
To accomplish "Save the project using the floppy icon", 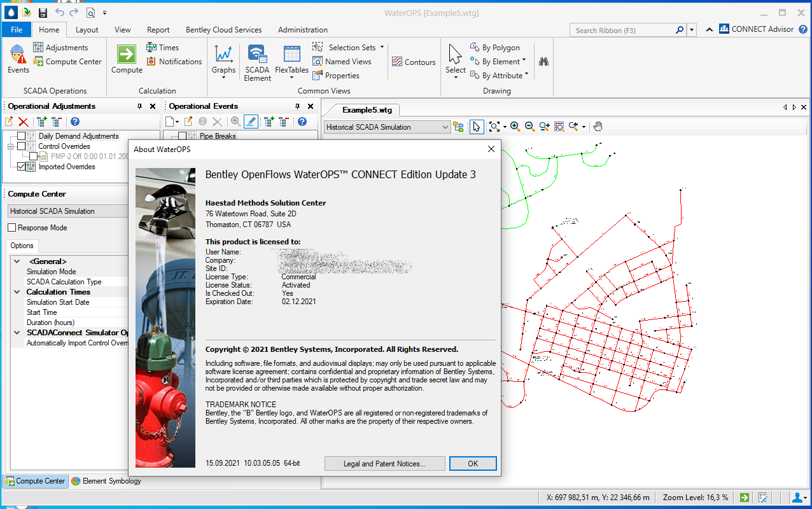I will (43, 13).
